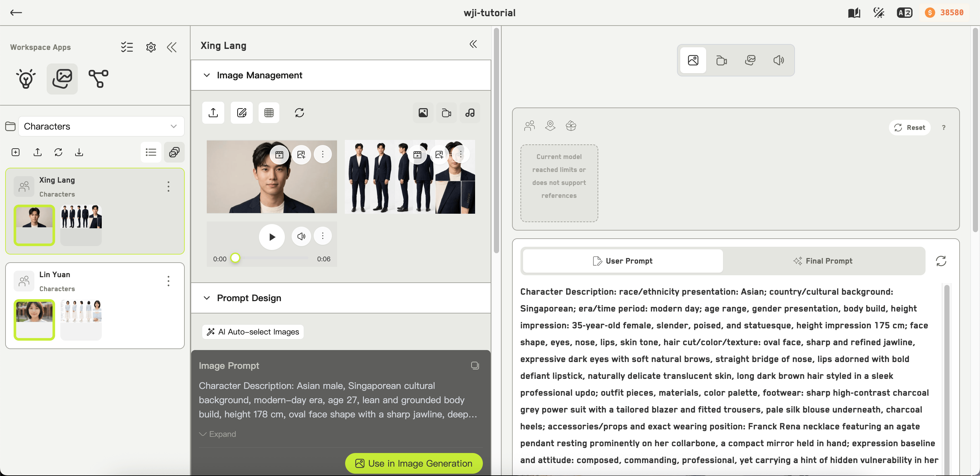980x476 pixels.
Task: Collapse the Workspace Apps sidebar
Action: [172, 47]
